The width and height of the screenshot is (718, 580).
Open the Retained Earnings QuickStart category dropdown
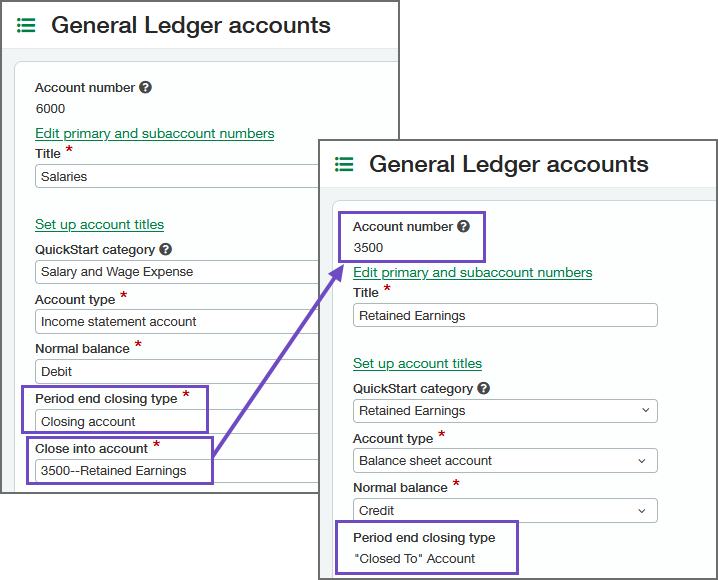pos(505,411)
